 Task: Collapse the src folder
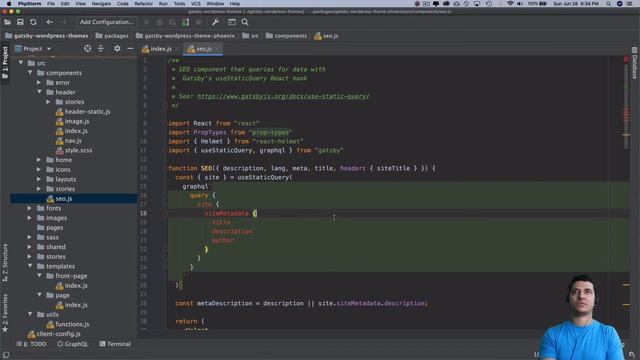coord(20,63)
